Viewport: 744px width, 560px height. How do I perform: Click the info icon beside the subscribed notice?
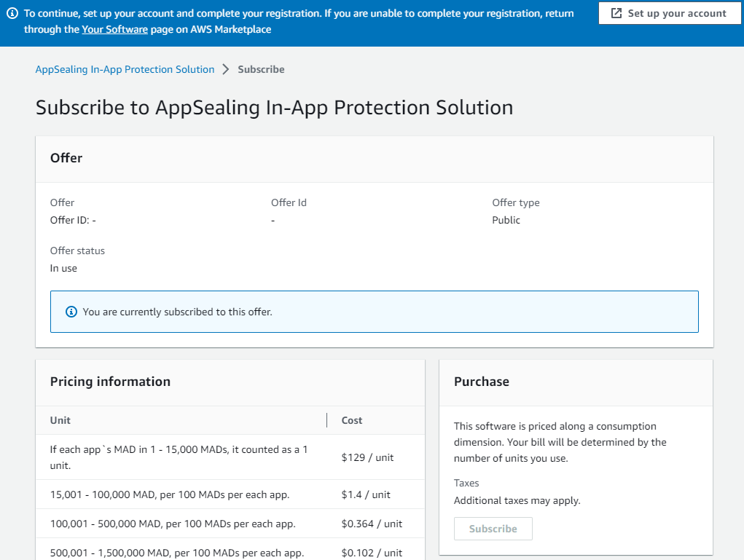point(71,312)
